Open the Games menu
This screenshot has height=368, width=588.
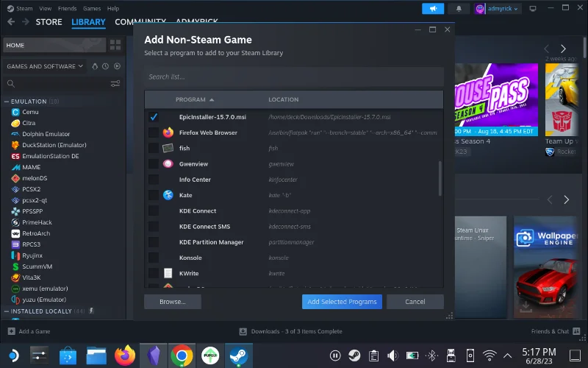(91, 8)
